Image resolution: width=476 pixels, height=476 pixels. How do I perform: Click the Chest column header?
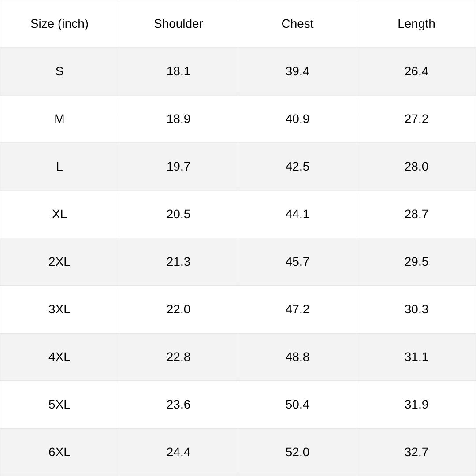point(297,24)
